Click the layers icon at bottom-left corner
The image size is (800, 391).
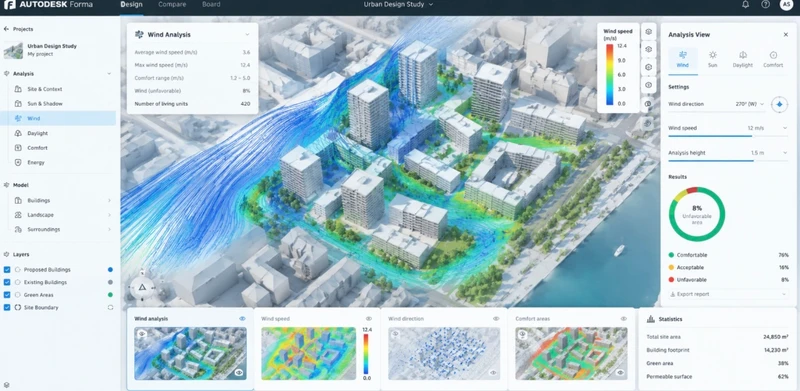6,385
